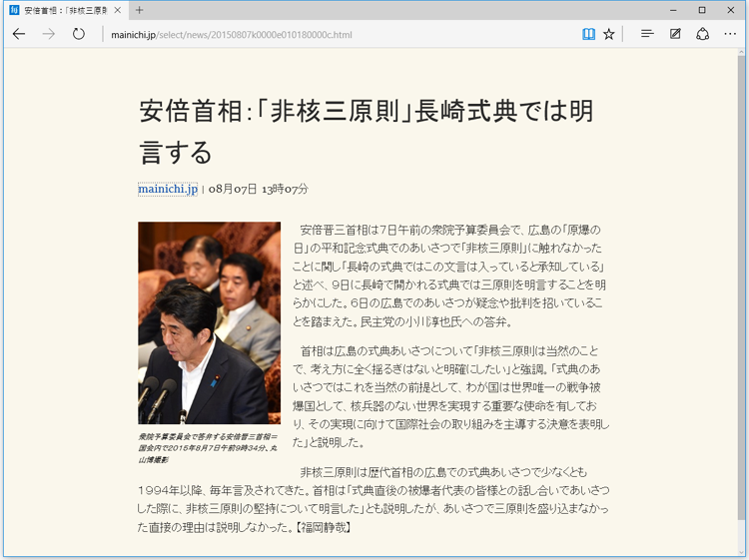Image resolution: width=749 pixels, height=560 pixels.
Task: Close the 安倍首相 tab
Action: [x=117, y=10]
